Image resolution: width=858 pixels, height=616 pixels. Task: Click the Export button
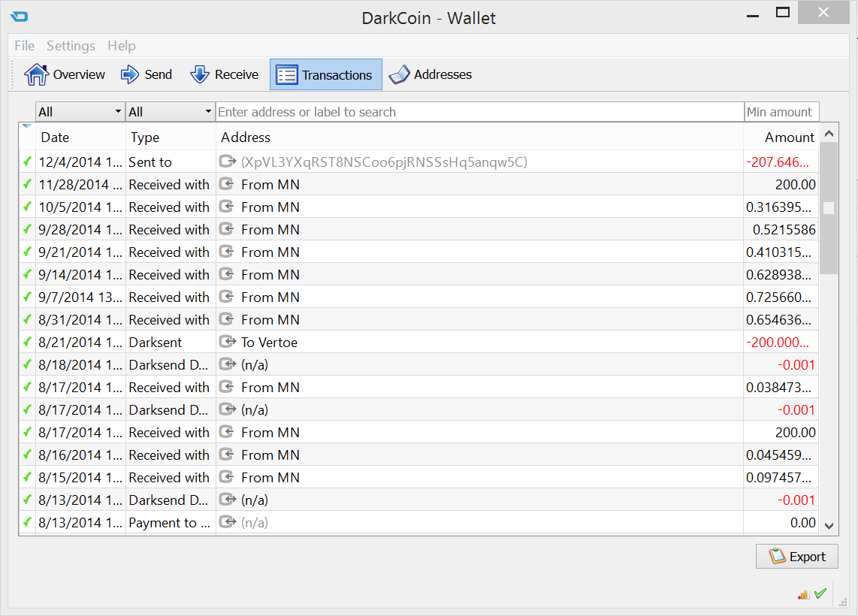coord(796,557)
